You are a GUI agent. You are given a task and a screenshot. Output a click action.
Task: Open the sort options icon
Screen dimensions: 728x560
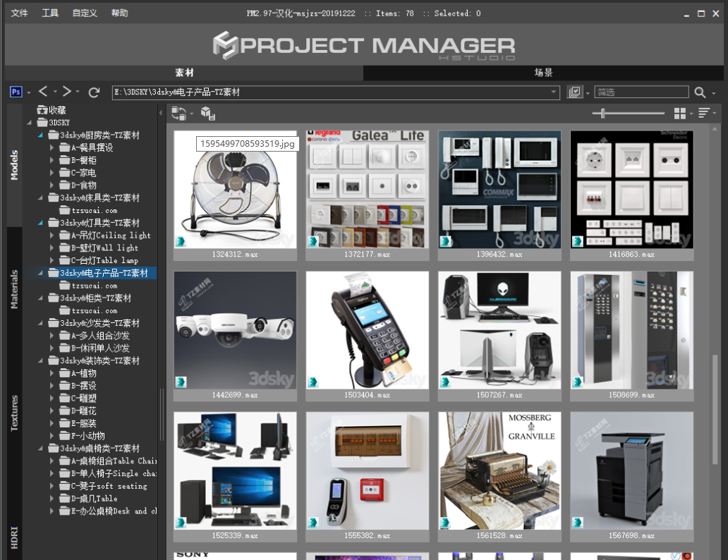pyautogui.click(x=704, y=114)
